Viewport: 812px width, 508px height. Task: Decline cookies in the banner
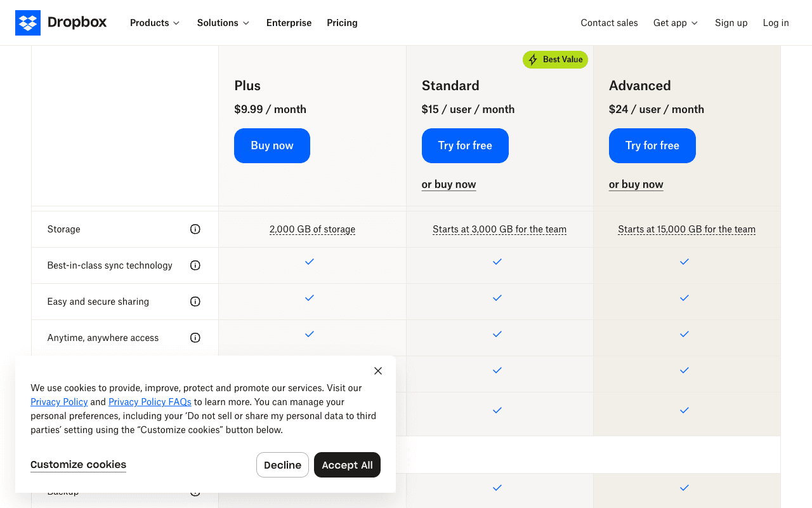coord(282,465)
